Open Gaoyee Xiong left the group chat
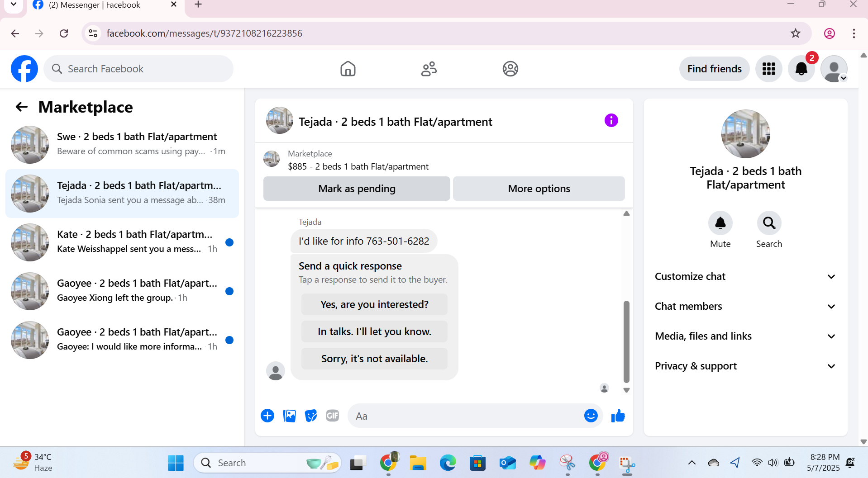868x478 pixels. [122, 291]
